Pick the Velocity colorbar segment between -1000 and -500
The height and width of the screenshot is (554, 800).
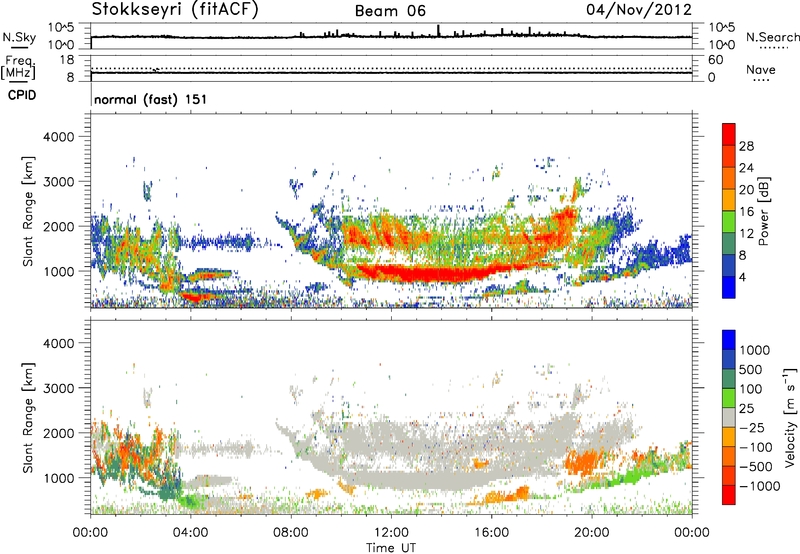(x=729, y=475)
